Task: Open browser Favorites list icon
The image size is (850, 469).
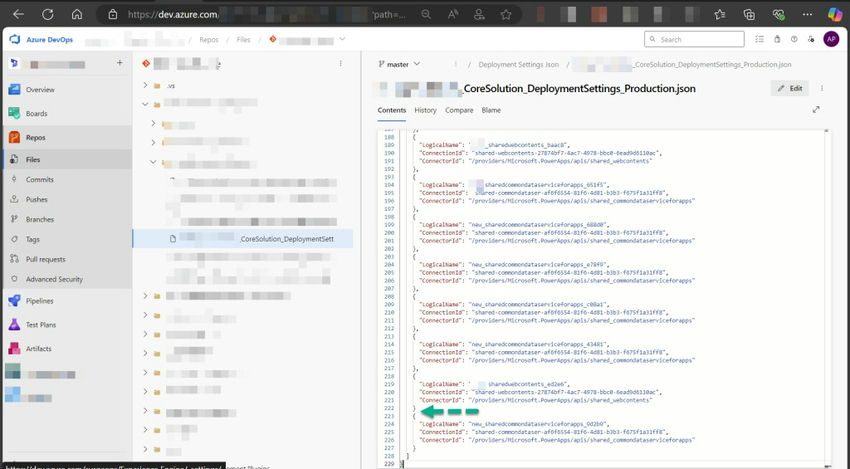Action: click(x=719, y=15)
